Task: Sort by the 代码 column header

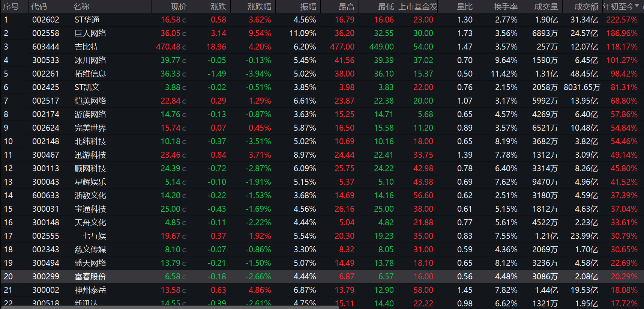Action: [x=39, y=6]
